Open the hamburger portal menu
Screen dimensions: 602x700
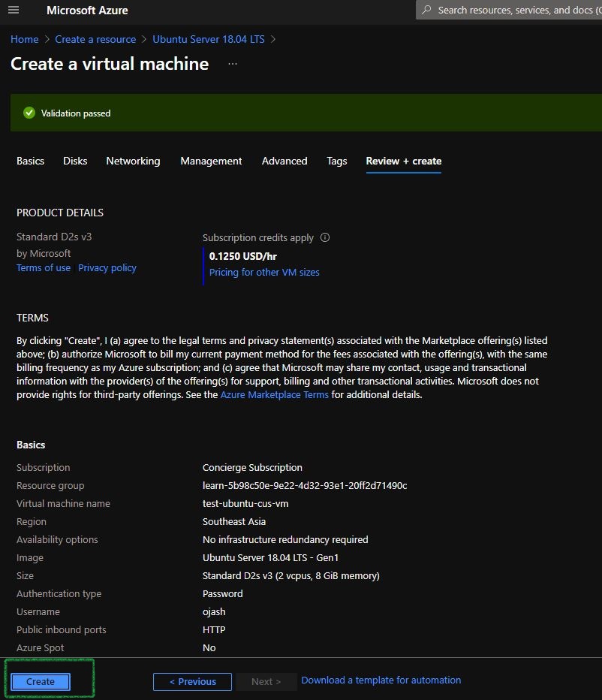(14, 10)
